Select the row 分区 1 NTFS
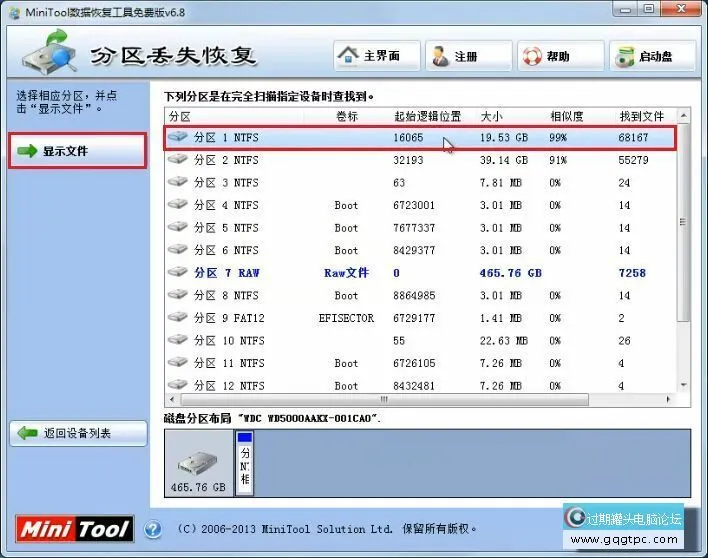Screen dimensions: 708x558 [420, 137]
